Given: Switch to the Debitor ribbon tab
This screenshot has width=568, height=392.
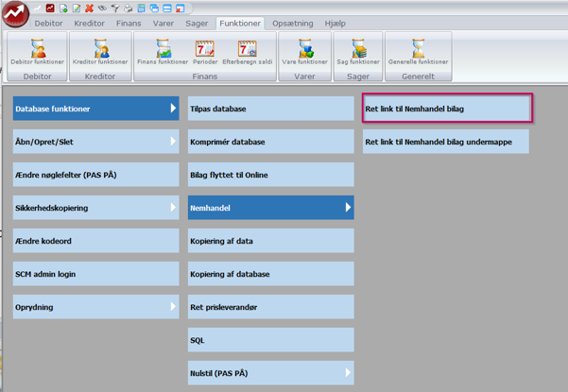Looking at the screenshot, I should click(48, 24).
